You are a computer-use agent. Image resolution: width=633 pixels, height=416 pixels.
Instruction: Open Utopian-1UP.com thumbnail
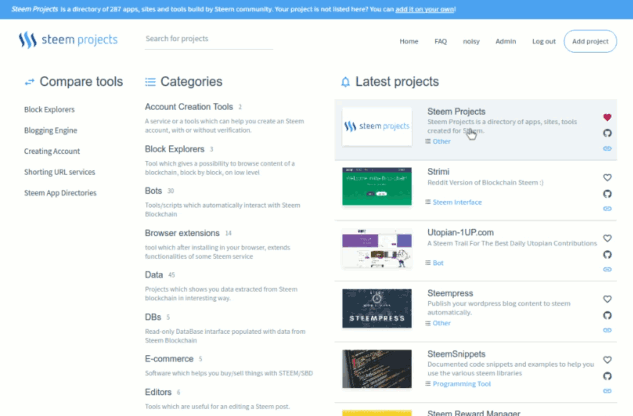pyautogui.click(x=377, y=248)
